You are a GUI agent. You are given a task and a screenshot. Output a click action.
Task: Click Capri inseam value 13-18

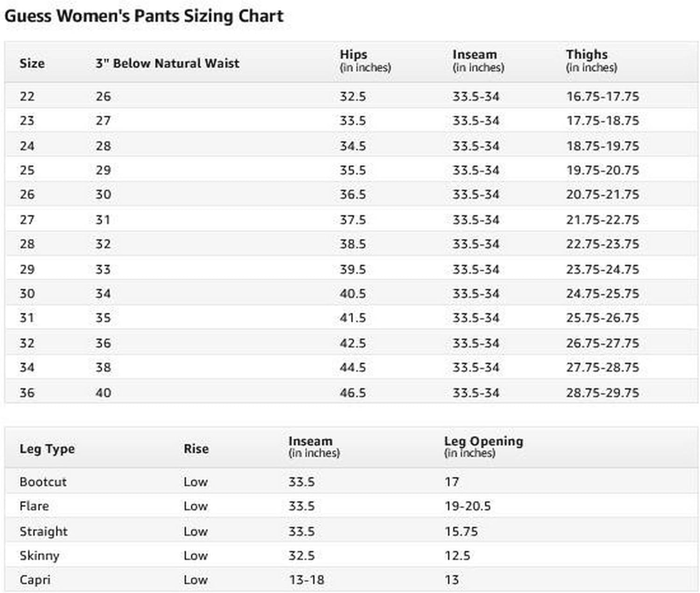306,580
